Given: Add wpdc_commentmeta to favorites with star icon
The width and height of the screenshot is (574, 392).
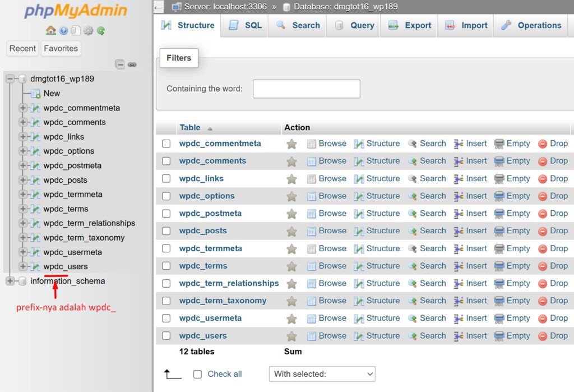Looking at the screenshot, I should click(x=291, y=144).
